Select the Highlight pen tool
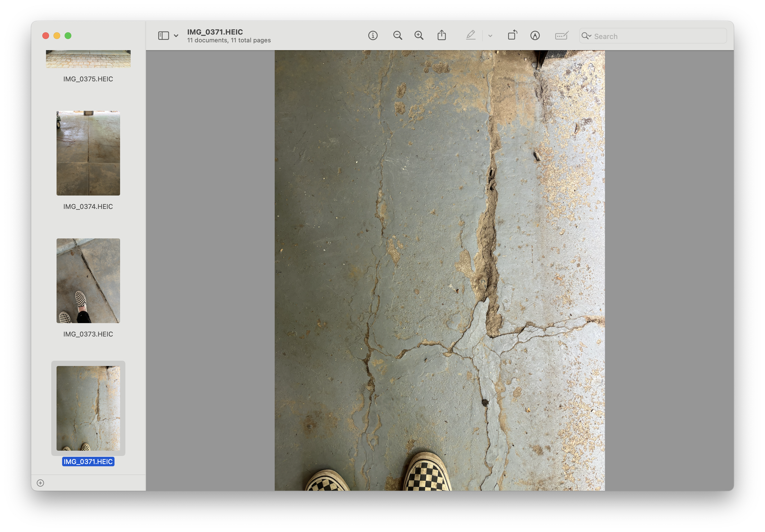This screenshot has height=532, width=765. coord(471,35)
